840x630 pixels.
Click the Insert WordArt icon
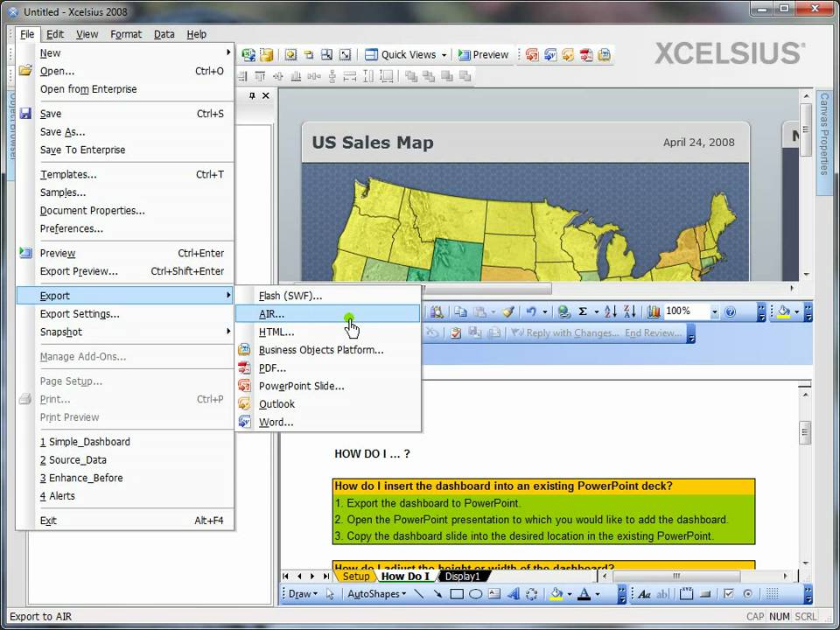click(514, 593)
